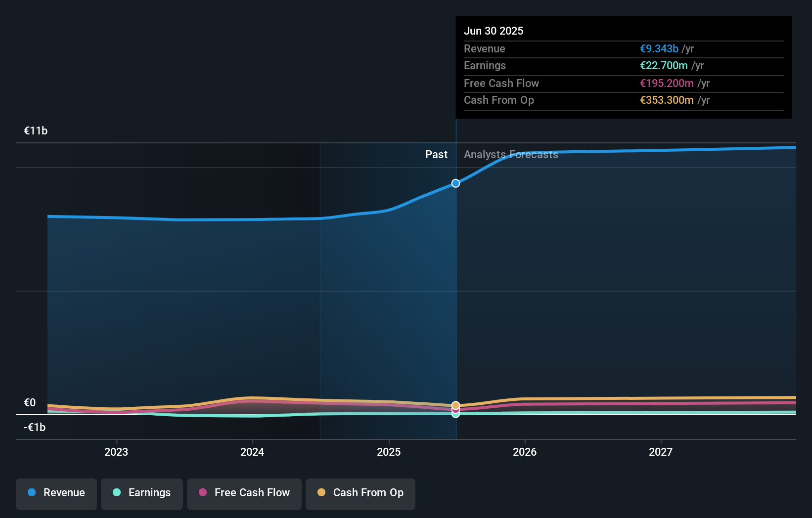Toggle the Revenue series visibility
This screenshot has width=812, height=518.
point(56,493)
